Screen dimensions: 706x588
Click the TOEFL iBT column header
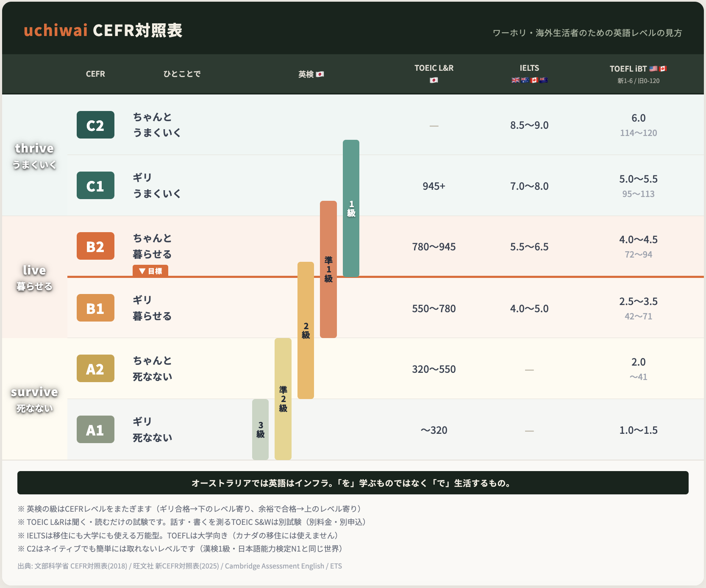coord(628,69)
